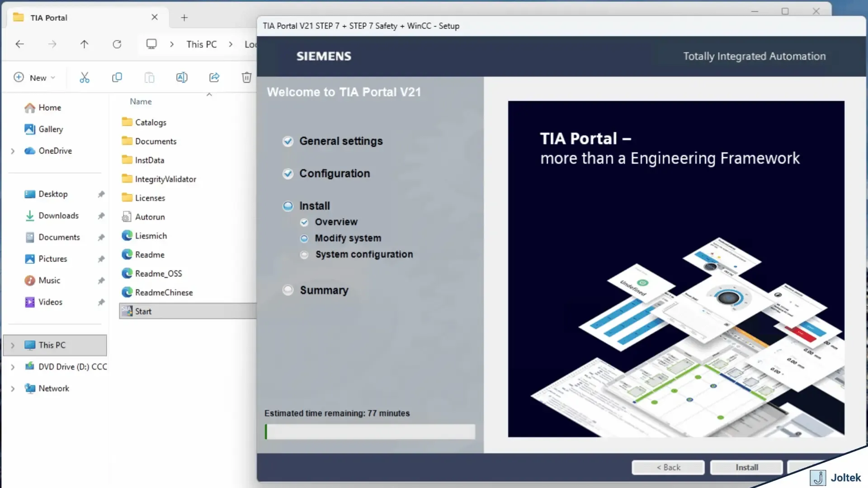This screenshot has width=868, height=488.
Task: Click the Modify system substep indicator
Action: (x=304, y=239)
